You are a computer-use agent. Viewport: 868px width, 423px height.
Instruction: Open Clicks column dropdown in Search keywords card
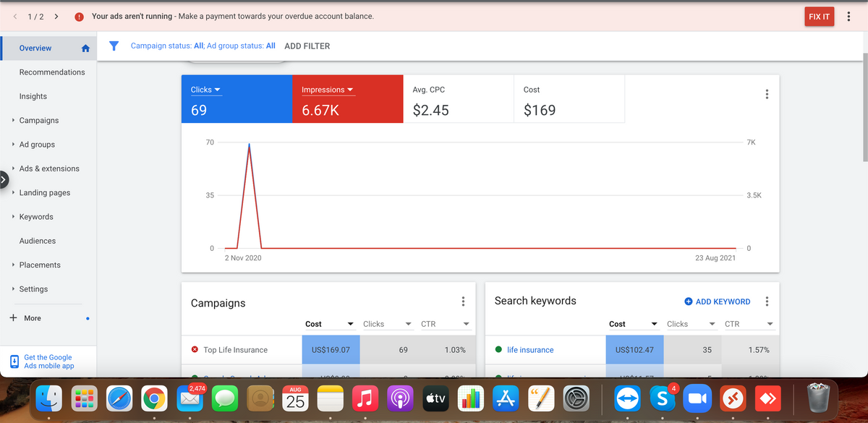(x=712, y=324)
